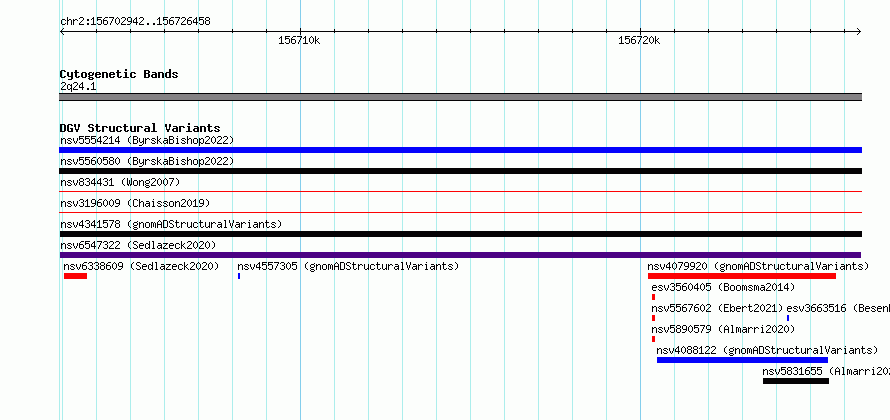Click the blue nsv4088122 variant bar
Viewport: 890px width, 420px height.
pyautogui.click(x=742, y=360)
